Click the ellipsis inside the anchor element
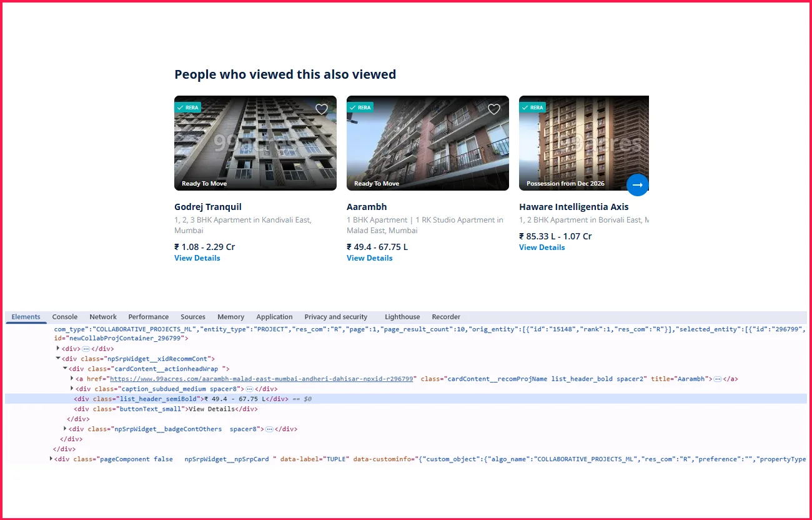812x520 pixels. 718,379
